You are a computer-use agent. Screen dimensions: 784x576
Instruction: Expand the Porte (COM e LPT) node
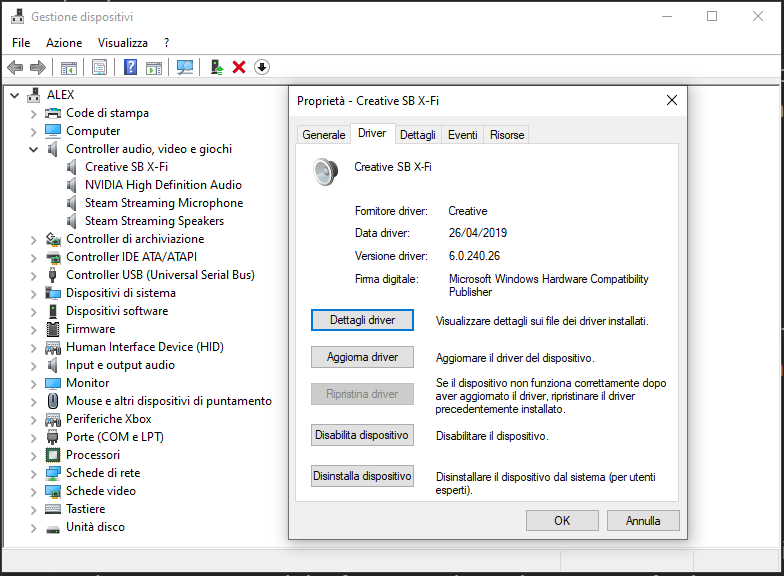pyautogui.click(x=34, y=438)
